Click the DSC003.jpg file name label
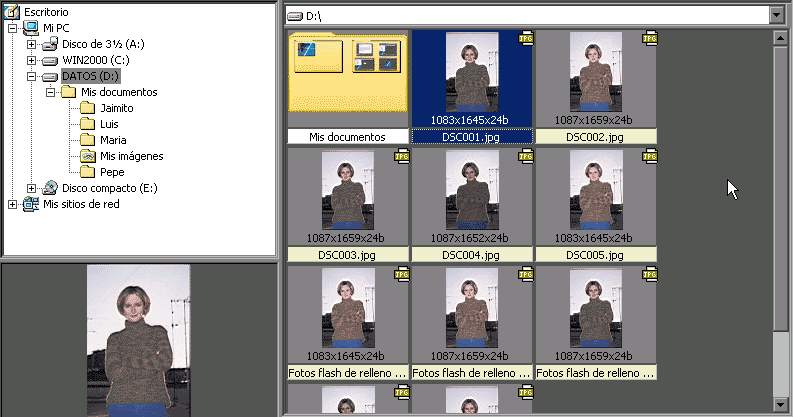 (348, 255)
